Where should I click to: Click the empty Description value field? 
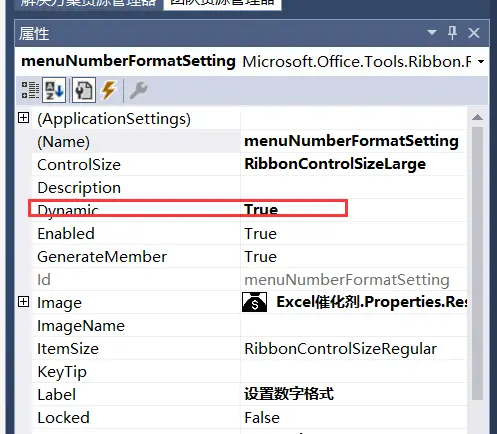point(354,188)
